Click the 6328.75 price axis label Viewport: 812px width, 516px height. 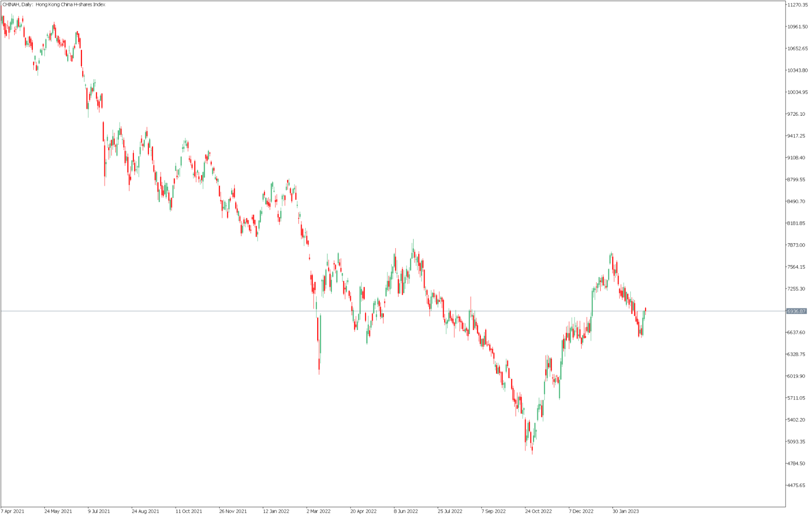point(796,354)
